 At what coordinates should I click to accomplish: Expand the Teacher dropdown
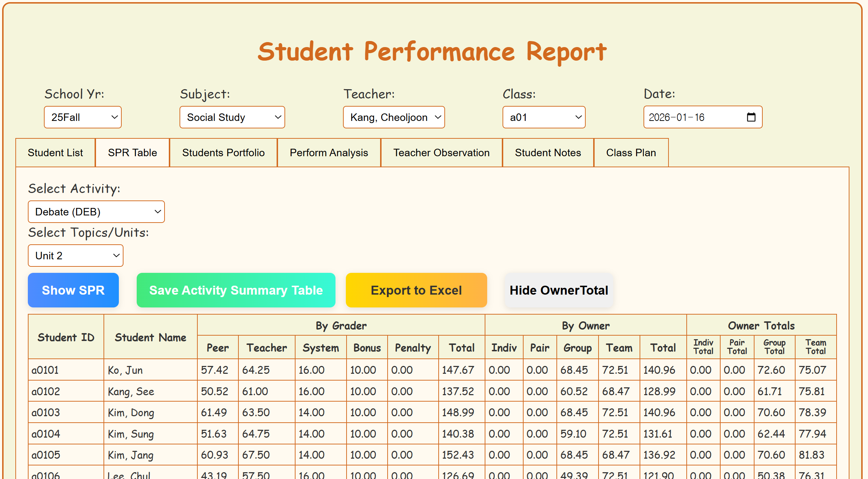click(394, 117)
